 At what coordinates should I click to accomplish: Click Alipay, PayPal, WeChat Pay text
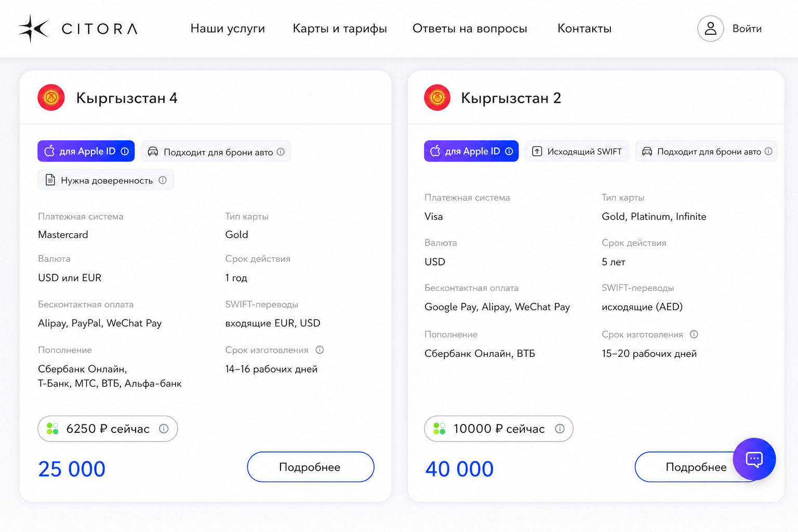pos(100,323)
